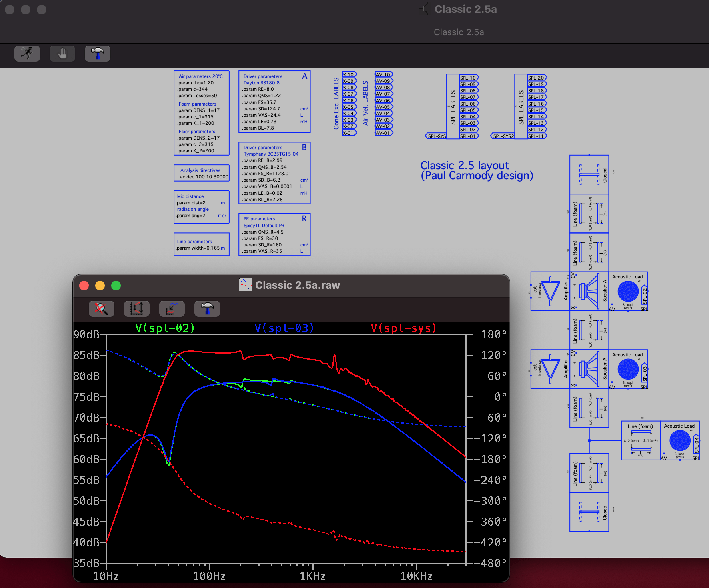Select the Speaker A symbol beside SPL-02 load

click(589, 291)
